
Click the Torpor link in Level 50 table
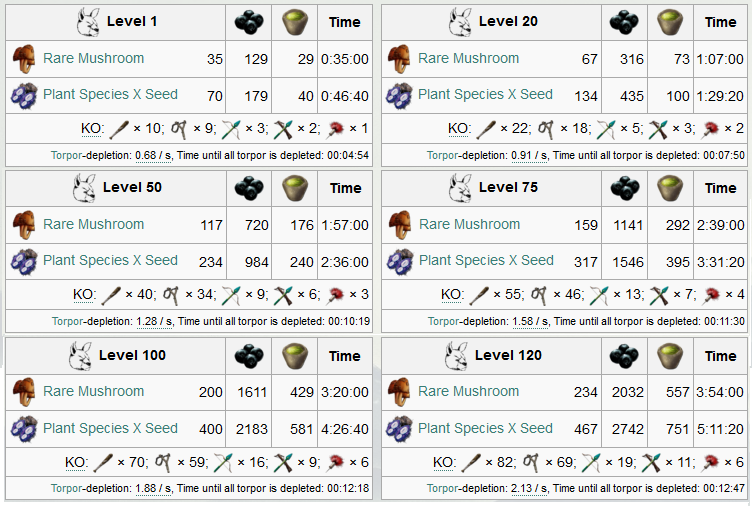tap(67, 321)
